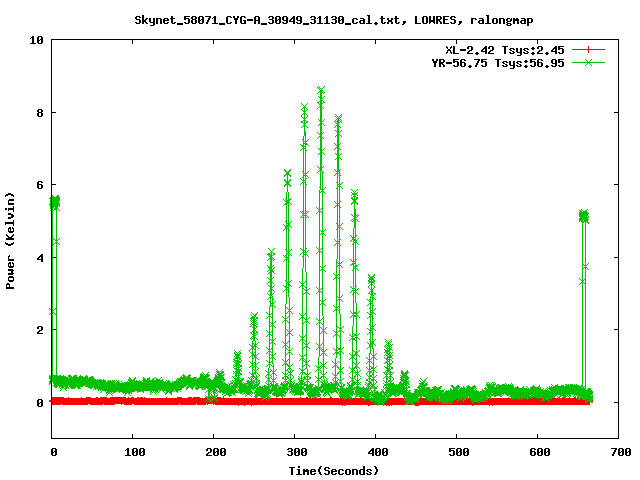
Task: Select legend entry 'XL-2.42 Tsys:2.45'
Action: point(505,50)
